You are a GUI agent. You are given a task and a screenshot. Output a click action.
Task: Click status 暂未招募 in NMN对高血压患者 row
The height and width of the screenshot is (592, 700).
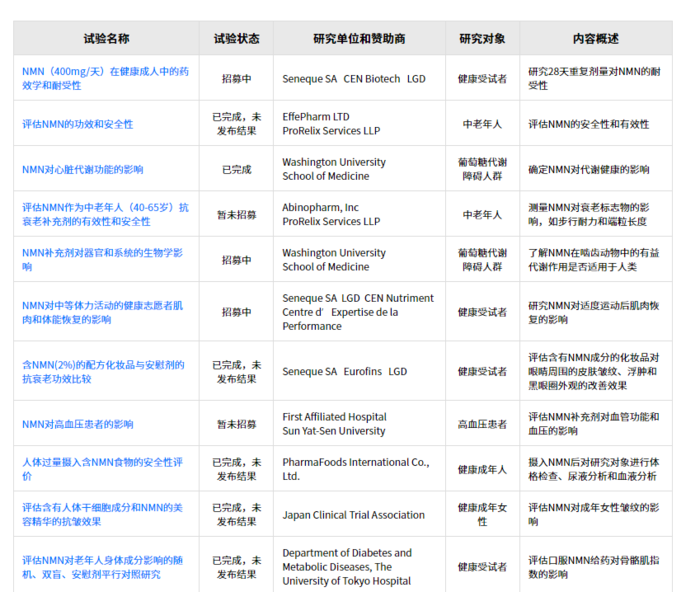click(x=236, y=424)
